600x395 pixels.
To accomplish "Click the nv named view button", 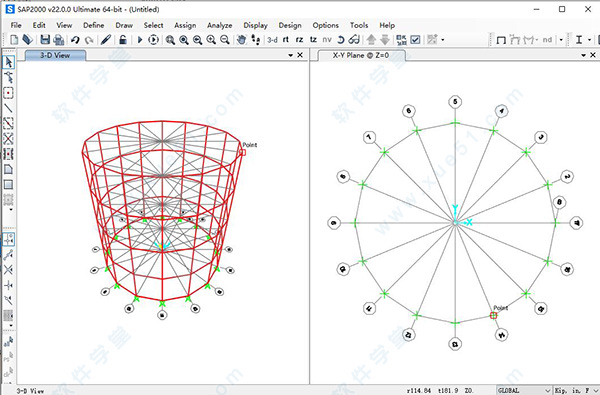I will pos(327,39).
